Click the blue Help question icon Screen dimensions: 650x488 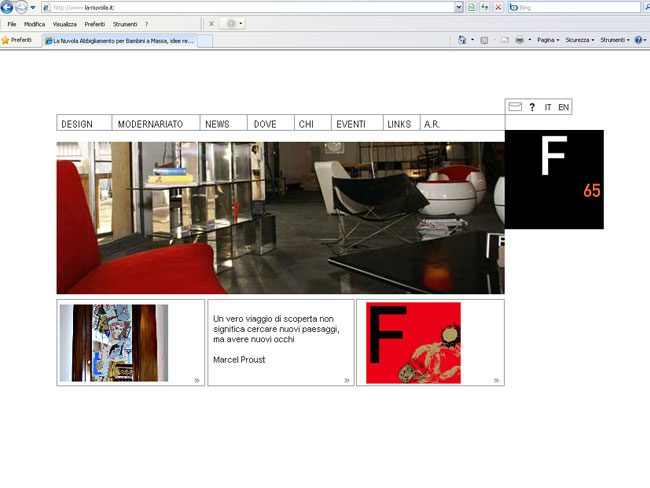(638, 40)
